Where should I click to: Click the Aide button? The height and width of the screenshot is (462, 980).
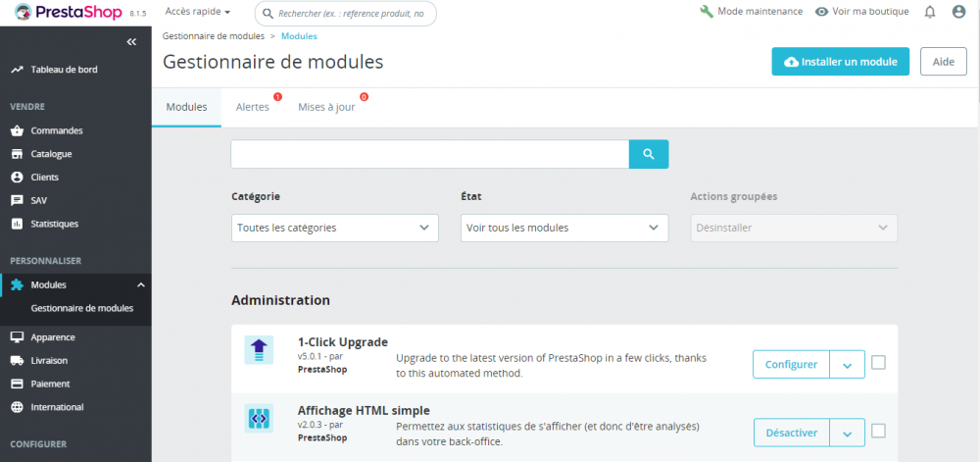(944, 62)
